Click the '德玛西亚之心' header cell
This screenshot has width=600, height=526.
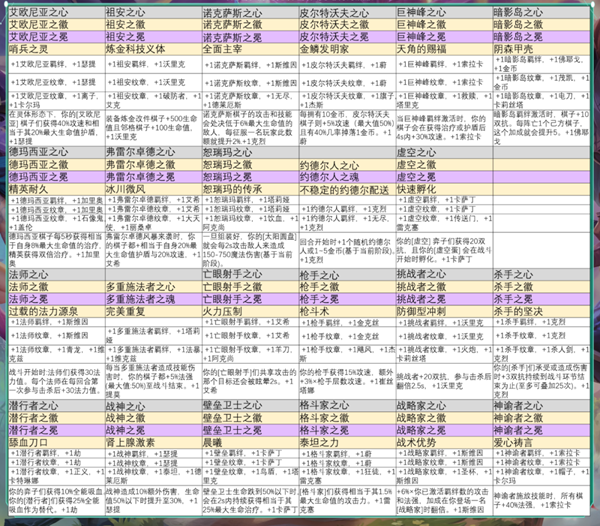pyautogui.click(x=57, y=152)
